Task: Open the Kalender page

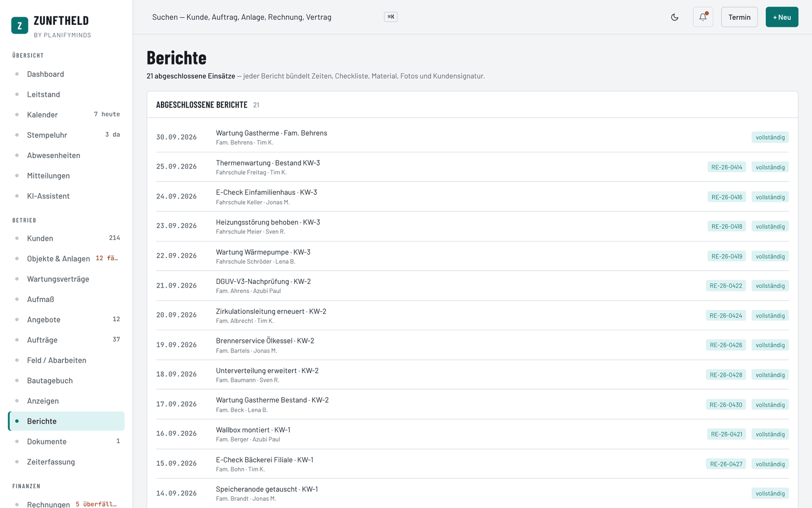Action: (66, 115)
